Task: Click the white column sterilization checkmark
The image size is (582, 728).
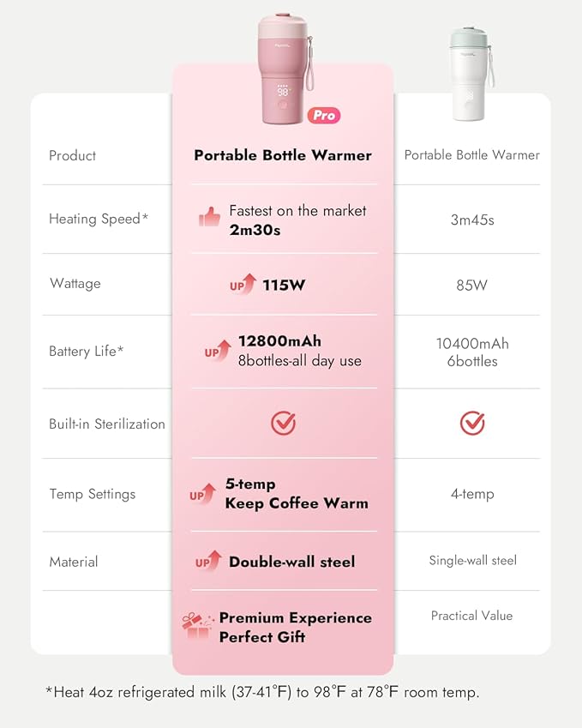Action: (x=472, y=423)
